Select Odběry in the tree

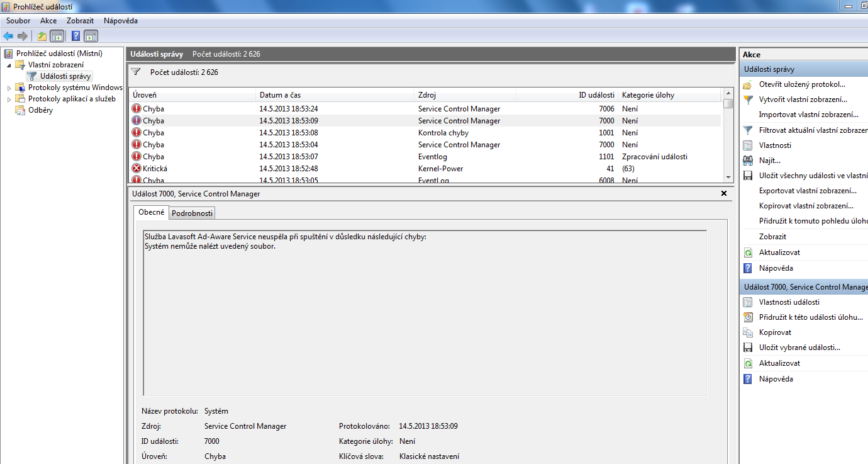click(40, 110)
